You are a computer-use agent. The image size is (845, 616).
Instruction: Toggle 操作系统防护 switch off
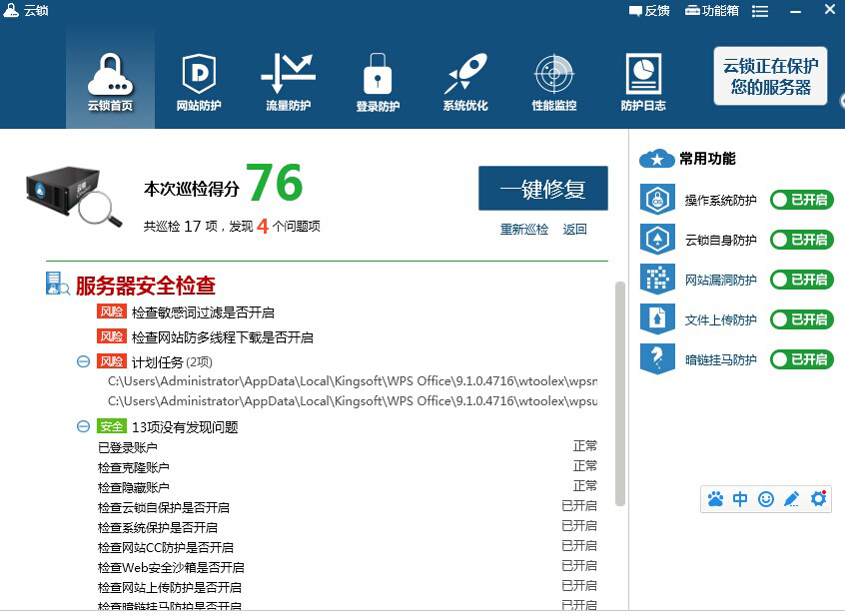click(801, 200)
